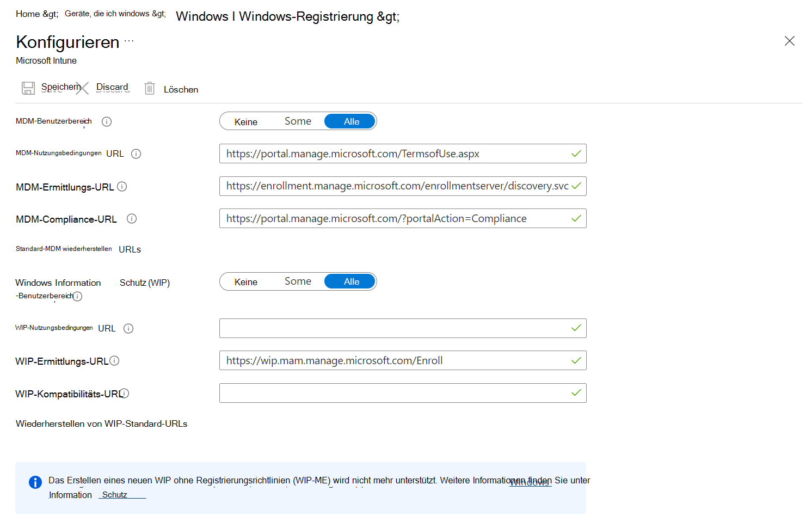Open the Konfigurieren more options ellipsis

pyautogui.click(x=129, y=41)
